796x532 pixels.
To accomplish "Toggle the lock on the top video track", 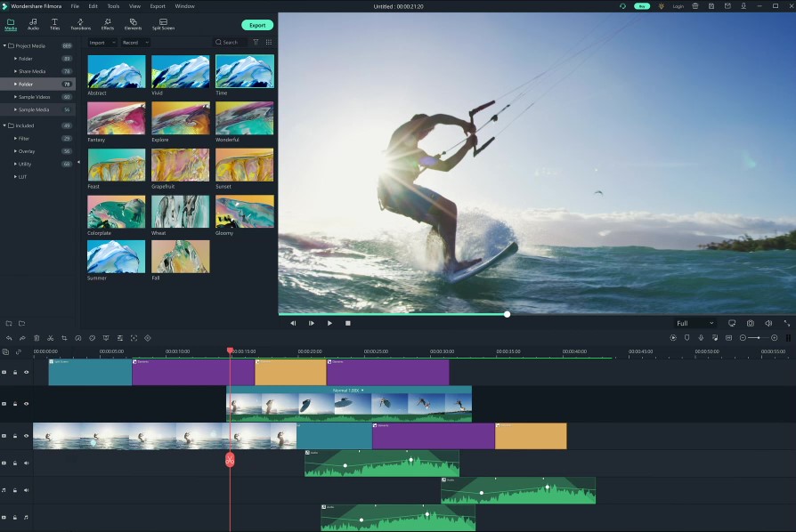I will [15, 372].
